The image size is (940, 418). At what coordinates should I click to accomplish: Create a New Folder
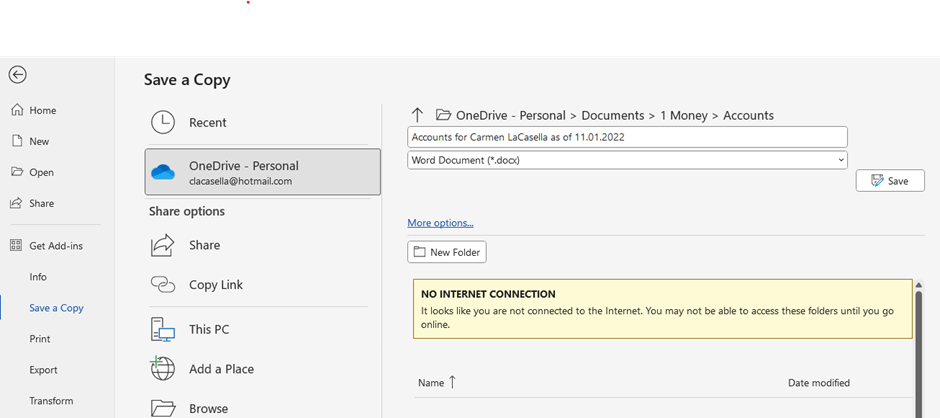pyautogui.click(x=447, y=252)
